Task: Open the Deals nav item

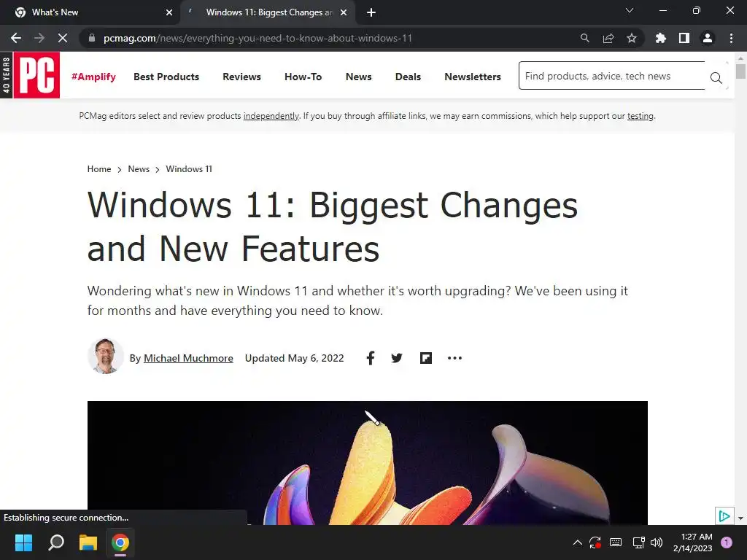Action: (x=408, y=77)
